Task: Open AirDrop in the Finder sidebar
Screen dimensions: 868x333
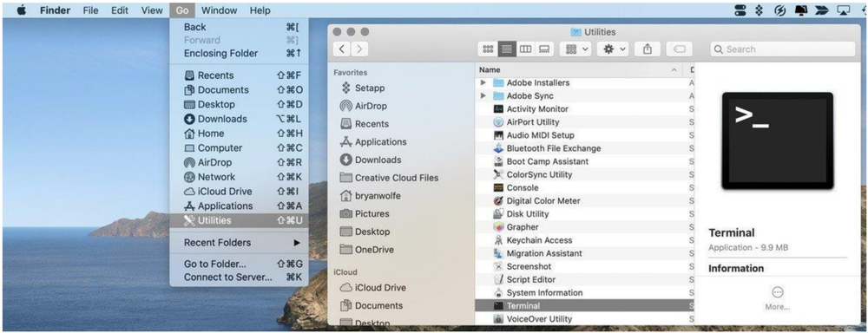Action: coord(363,106)
